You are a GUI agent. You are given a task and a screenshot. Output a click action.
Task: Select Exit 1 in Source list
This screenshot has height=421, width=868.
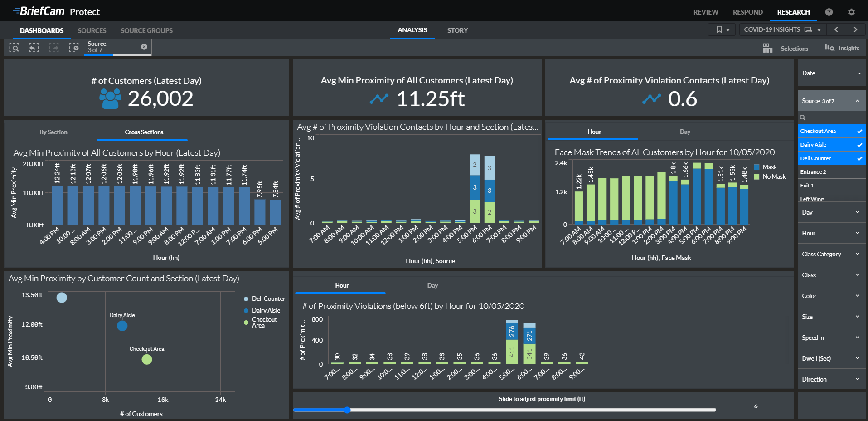pyautogui.click(x=832, y=186)
